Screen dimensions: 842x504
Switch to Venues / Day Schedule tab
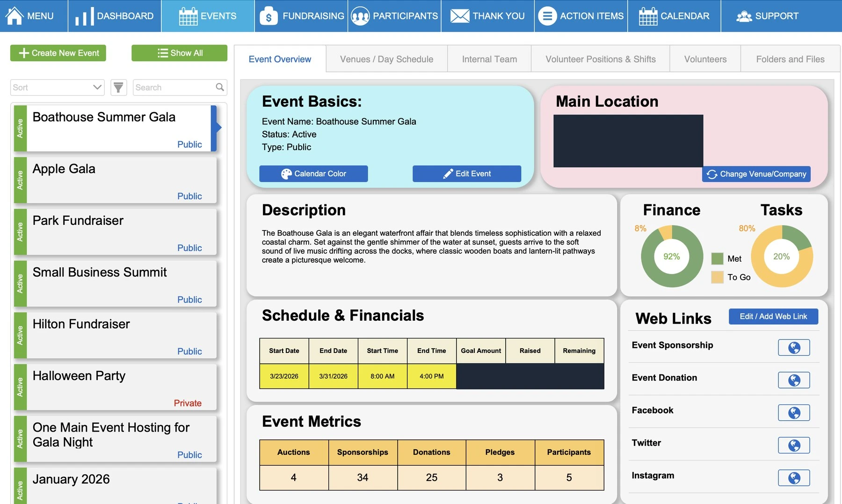(x=386, y=59)
